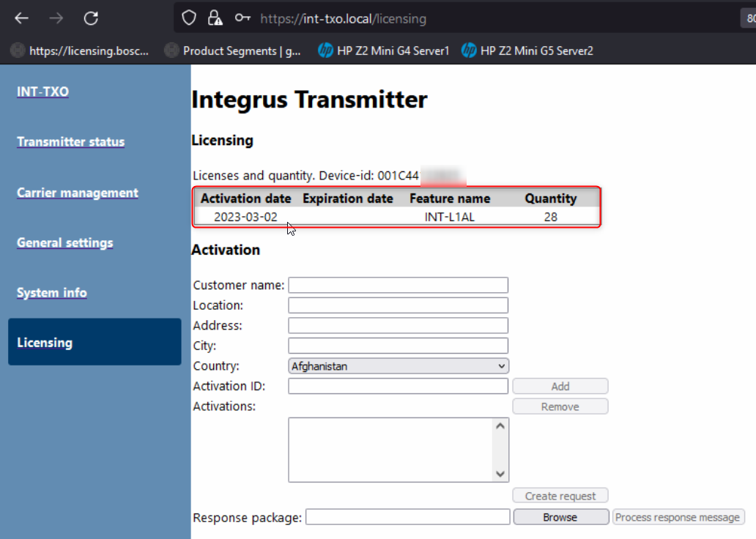Open HP Z2 Mini G5 Server2 bookmark
Viewport: 756px width, 539px height.
[x=527, y=51]
